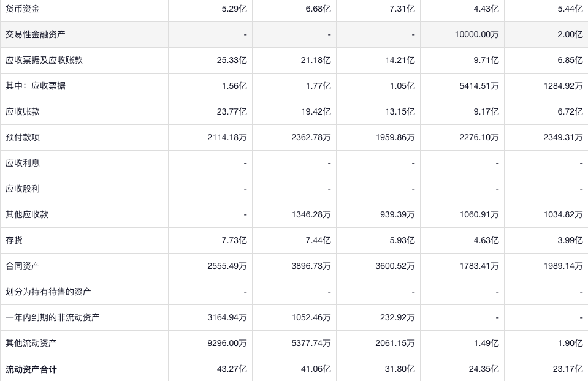Screen dimensions: 588x381
Task: Select the 1346.28万 其他应收款 value
Action: tap(311, 214)
